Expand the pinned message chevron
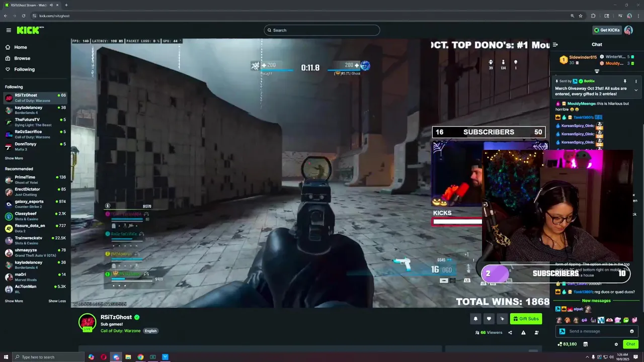644x362 pixels. [x=636, y=90]
